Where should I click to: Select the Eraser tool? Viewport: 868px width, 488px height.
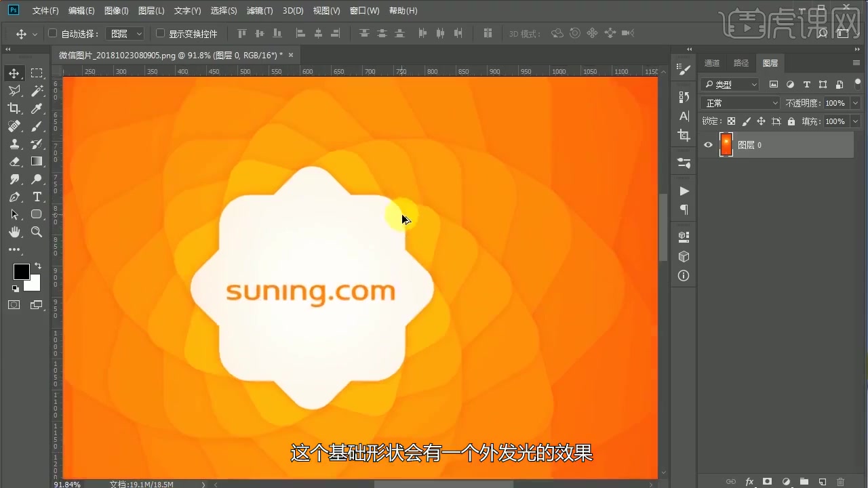(x=14, y=161)
